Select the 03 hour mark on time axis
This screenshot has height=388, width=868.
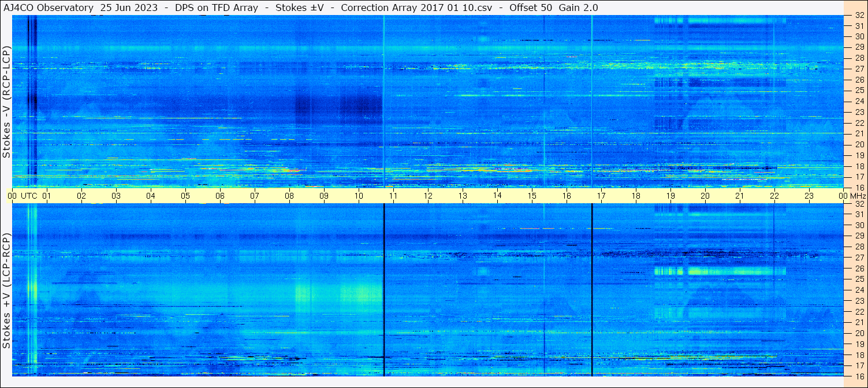[116, 196]
